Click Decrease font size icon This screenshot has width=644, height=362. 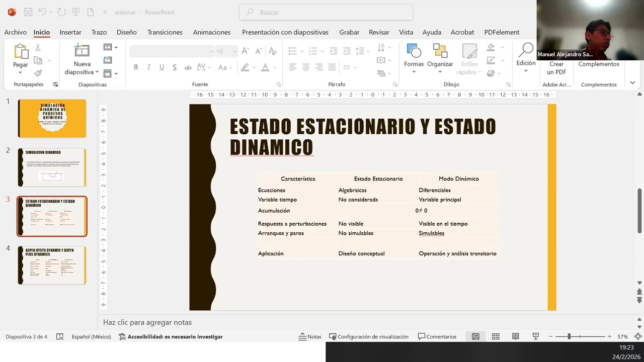259,51
